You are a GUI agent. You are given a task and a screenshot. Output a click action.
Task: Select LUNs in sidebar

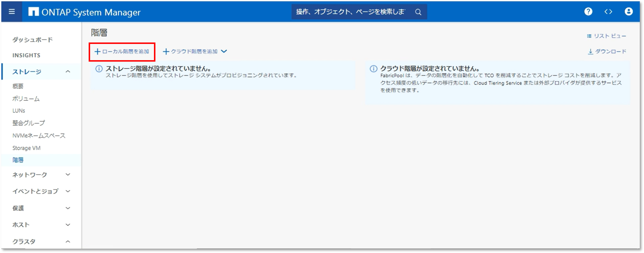19,111
